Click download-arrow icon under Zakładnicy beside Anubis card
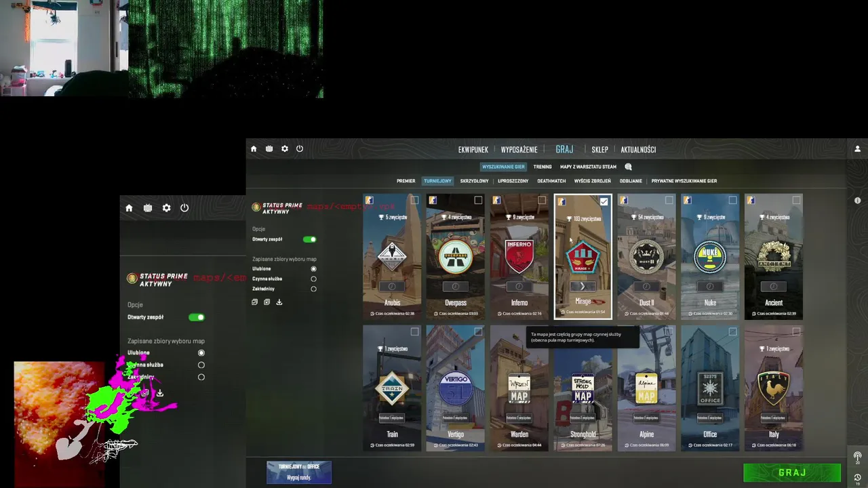Screen dimensions: 868x488 (x=279, y=302)
